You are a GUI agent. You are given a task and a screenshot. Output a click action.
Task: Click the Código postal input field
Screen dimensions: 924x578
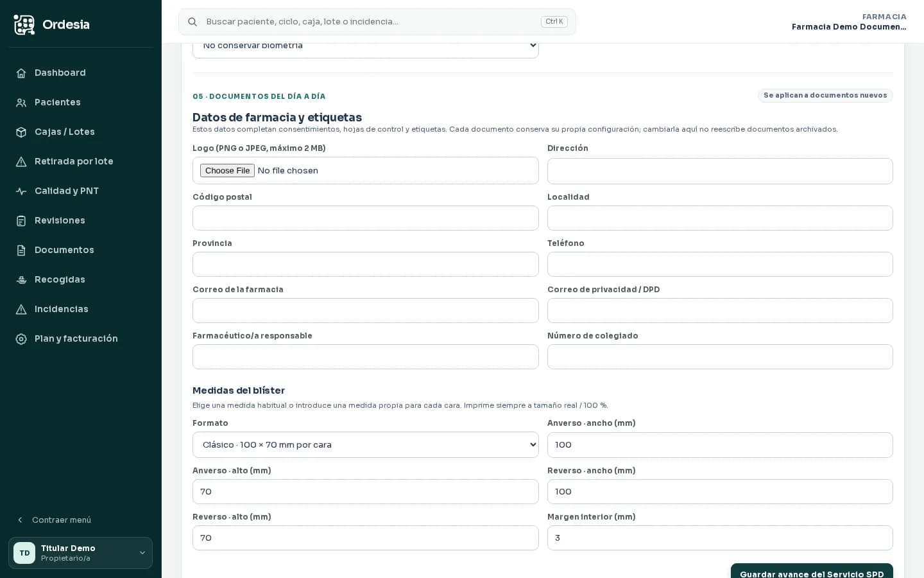pyautogui.click(x=366, y=218)
